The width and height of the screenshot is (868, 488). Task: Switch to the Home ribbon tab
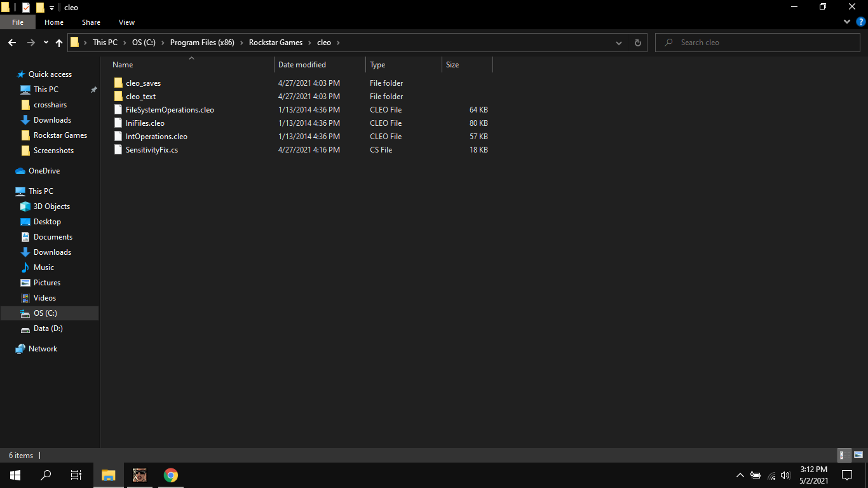click(x=54, y=22)
